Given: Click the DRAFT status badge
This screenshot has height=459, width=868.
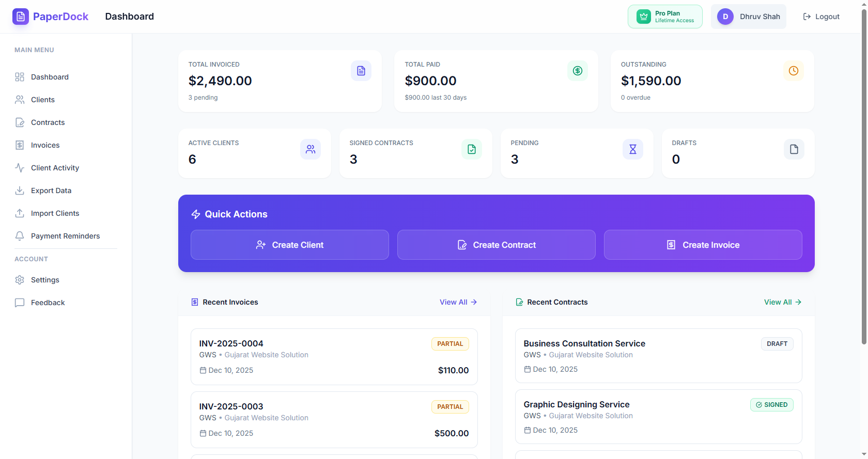Looking at the screenshot, I should click(777, 344).
